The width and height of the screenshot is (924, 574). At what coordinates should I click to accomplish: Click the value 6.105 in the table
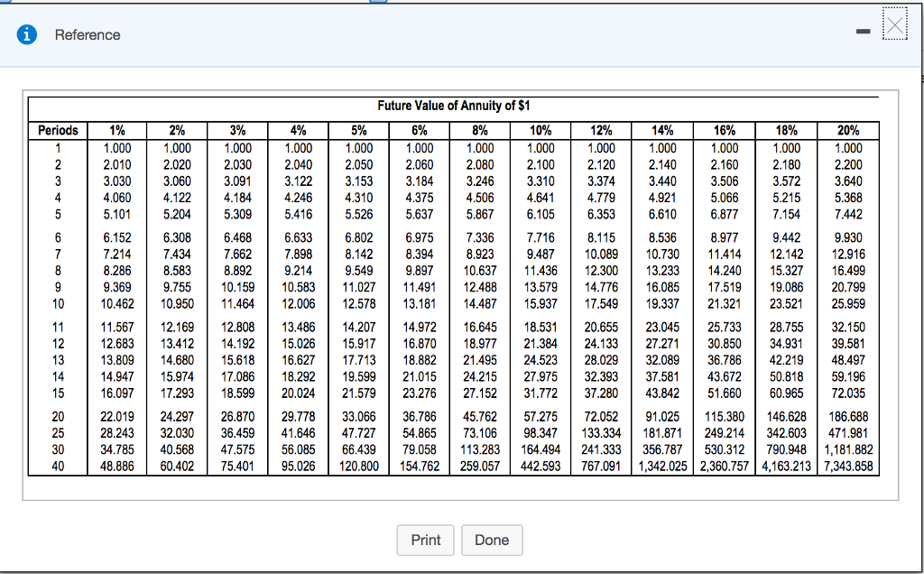pos(541,214)
